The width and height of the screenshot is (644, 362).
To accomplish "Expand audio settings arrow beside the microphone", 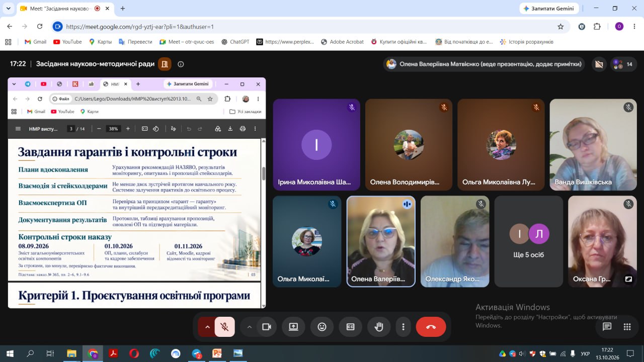I will coord(207,327).
